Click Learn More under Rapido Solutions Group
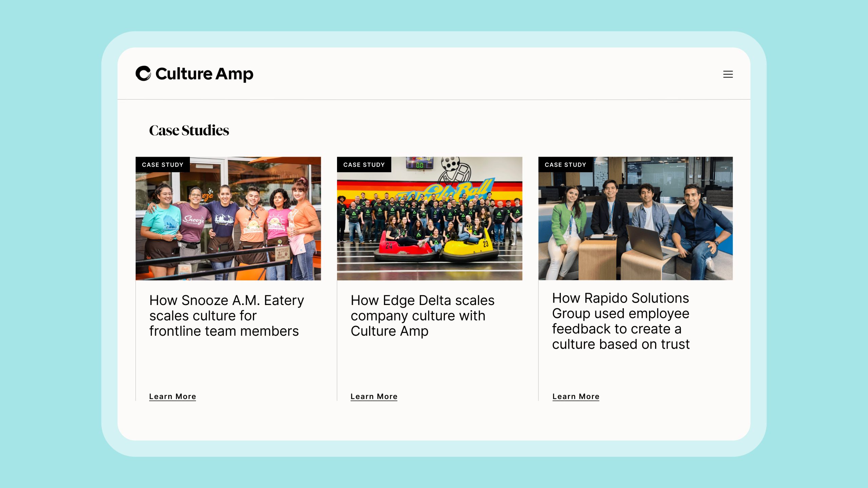The width and height of the screenshot is (868, 488). click(575, 396)
